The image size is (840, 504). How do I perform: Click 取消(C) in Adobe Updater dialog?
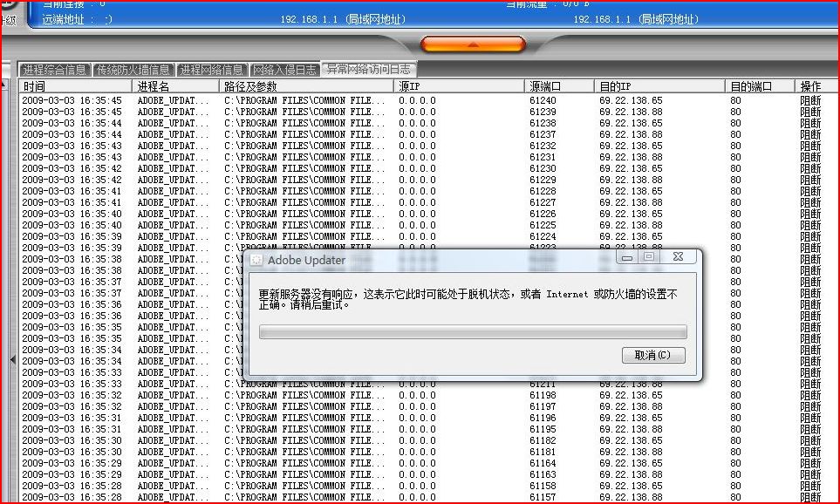pyautogui.click(x=653, y=355)
